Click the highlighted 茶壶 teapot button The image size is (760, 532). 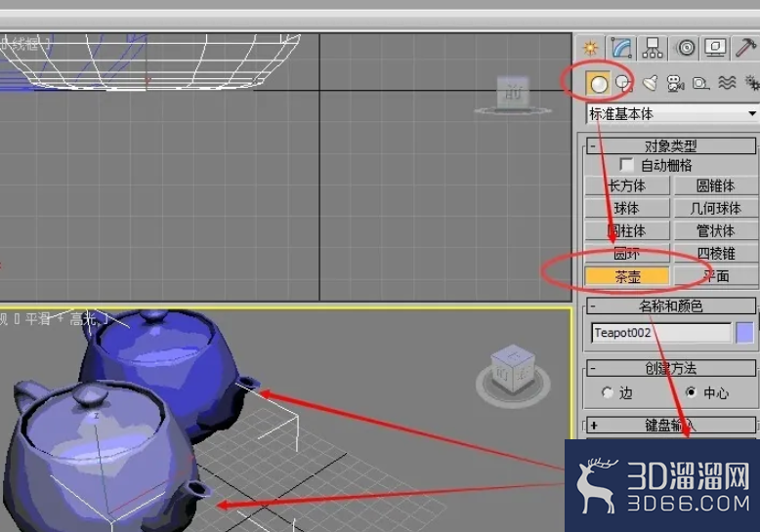click(627, 276)
